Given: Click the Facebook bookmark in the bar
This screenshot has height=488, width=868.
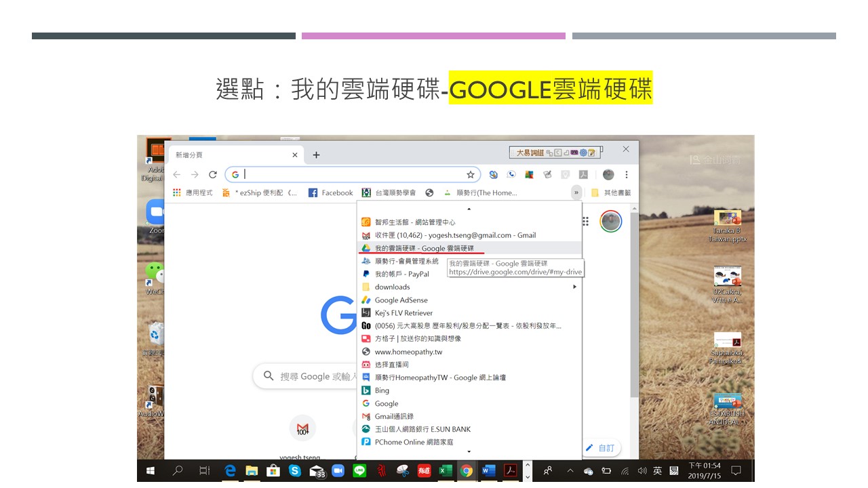Looking at the screenshot, I should point(331,192).
